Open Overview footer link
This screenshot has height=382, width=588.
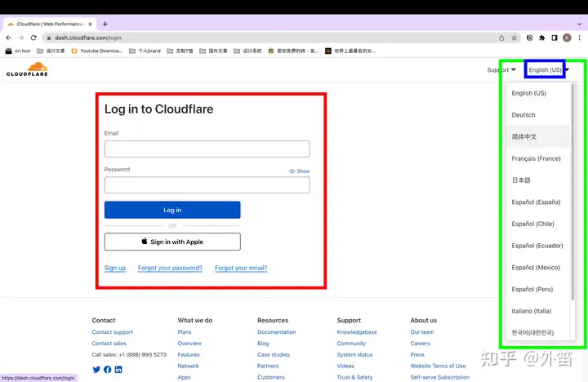(189, 343)
